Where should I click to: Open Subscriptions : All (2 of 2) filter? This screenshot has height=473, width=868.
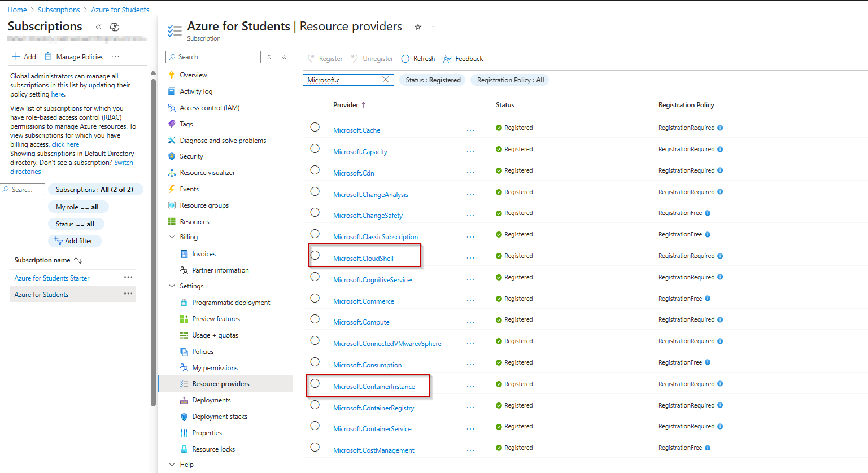pyautogui.click(x=95, y=190)
